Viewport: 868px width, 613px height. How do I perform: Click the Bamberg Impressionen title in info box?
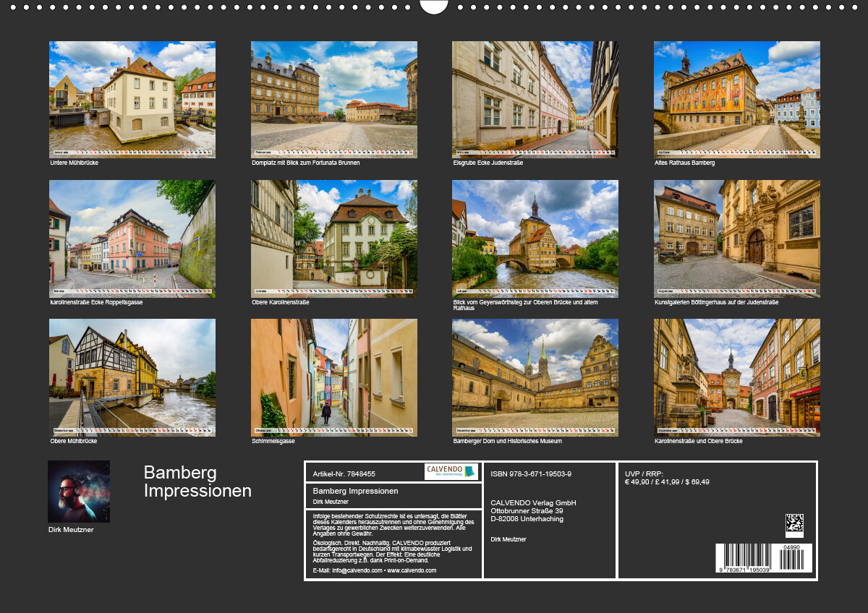pyautogui.click(x=355, y=491)
